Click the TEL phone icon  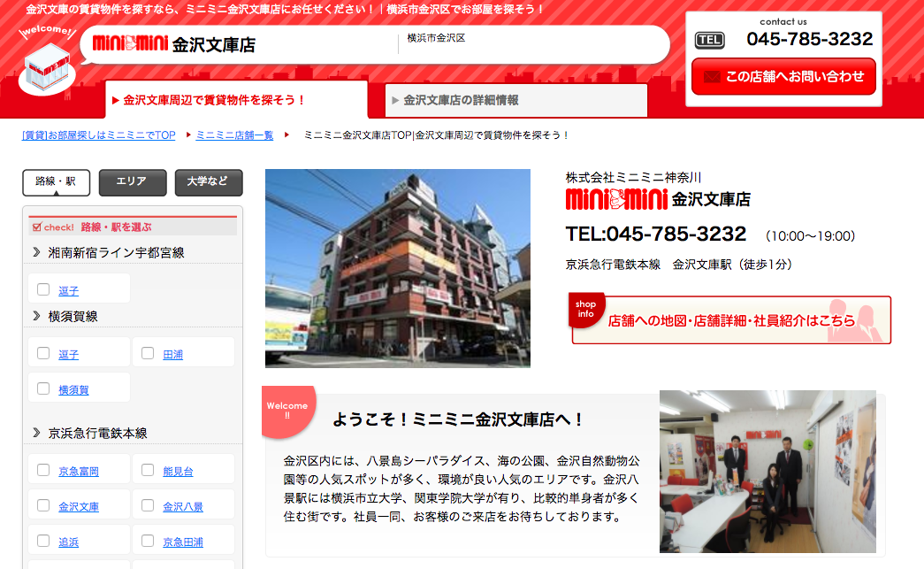(709, 40)
